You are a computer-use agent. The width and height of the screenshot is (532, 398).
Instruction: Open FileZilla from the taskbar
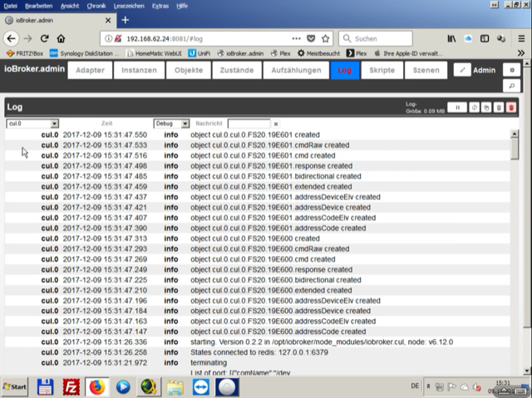pyautogui.click(x=71, y=387)
